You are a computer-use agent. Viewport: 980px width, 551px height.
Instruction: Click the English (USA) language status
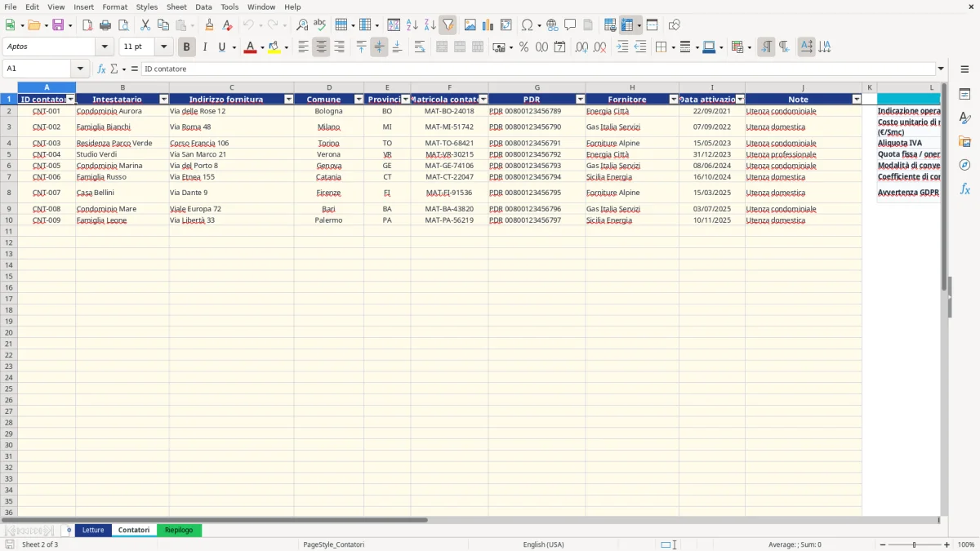[543, 544]
